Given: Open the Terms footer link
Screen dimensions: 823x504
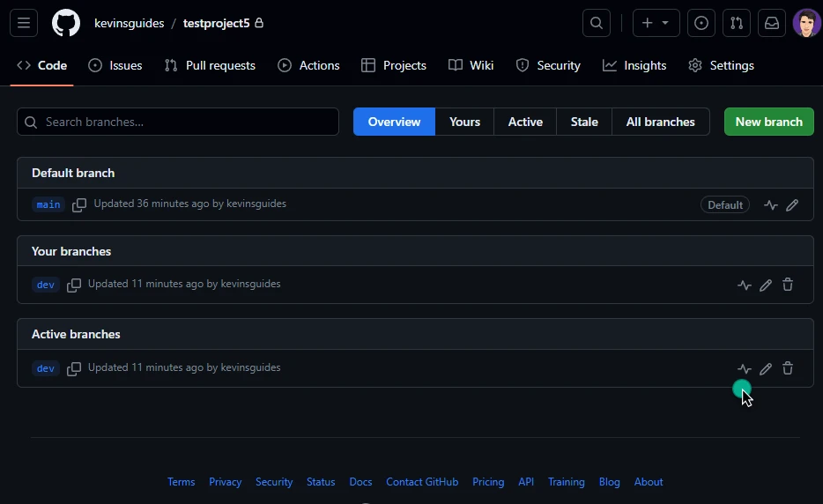Looking at the screenshot, I should pos(182,482).
